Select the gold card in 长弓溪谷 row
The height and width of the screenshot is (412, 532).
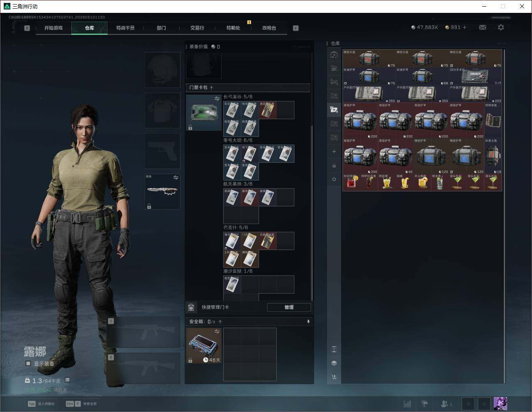pyautogui.click(x=268, y=110)
